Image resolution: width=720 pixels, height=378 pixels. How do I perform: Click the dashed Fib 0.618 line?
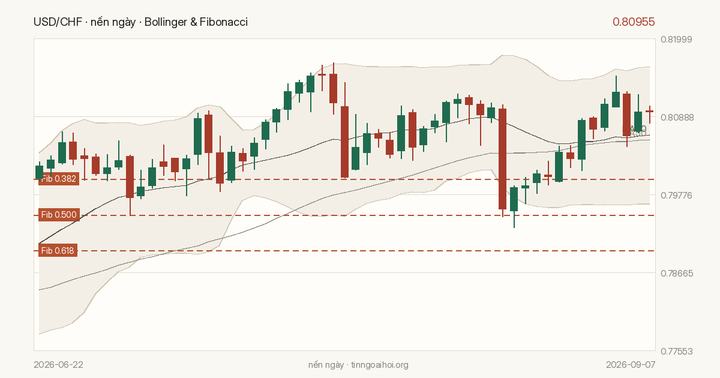365,251
